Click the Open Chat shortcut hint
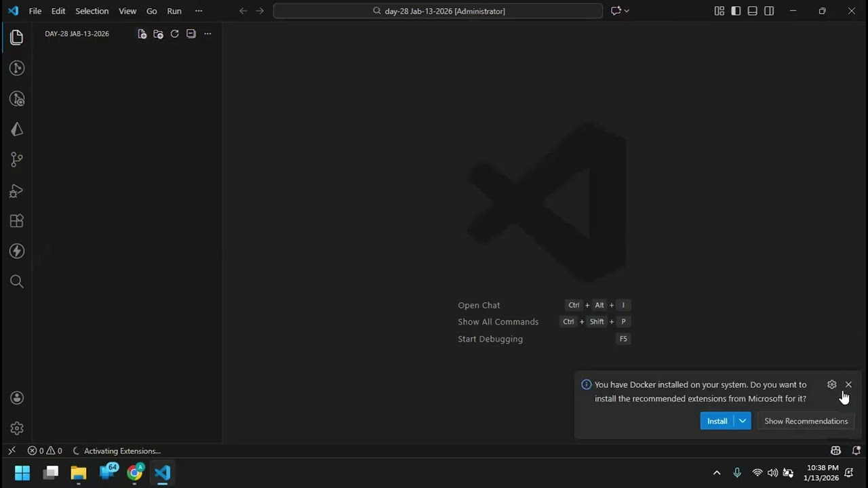This screenshot has width=868, height=488. click(479, 305)
